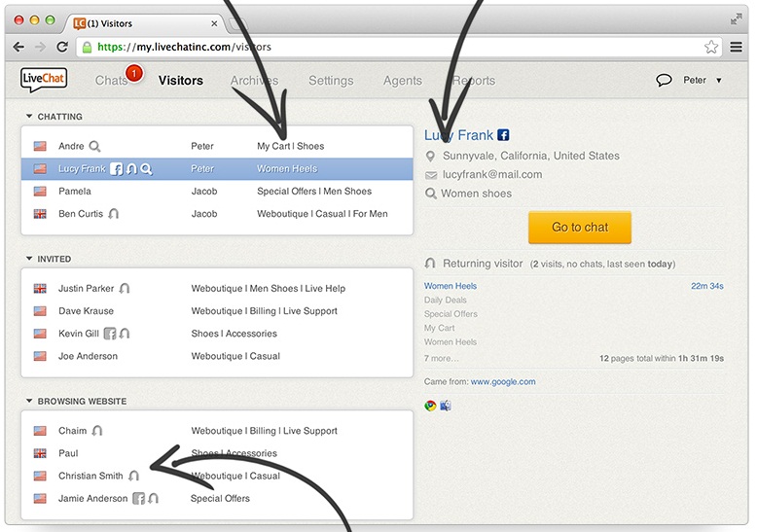Click the Facebook icon beside Kevin Gill
The image size is (757, 532).
(x=110, y=334)
